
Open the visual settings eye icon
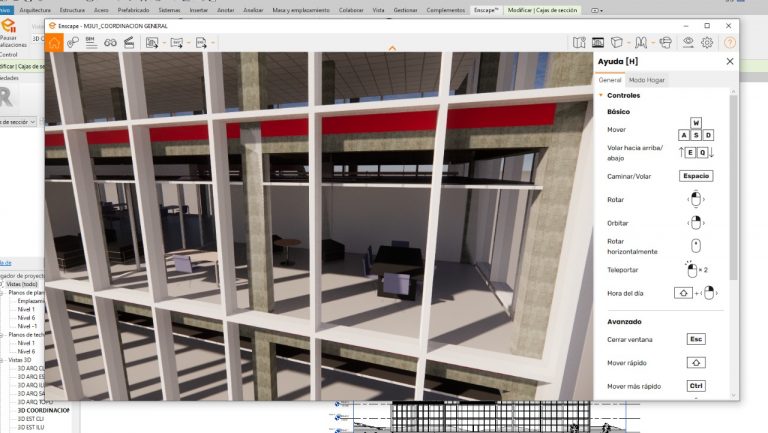pos(688,42)
